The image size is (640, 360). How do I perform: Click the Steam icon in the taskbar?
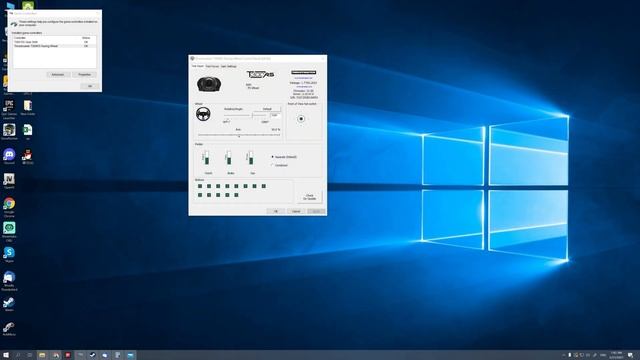click(93, 355)
